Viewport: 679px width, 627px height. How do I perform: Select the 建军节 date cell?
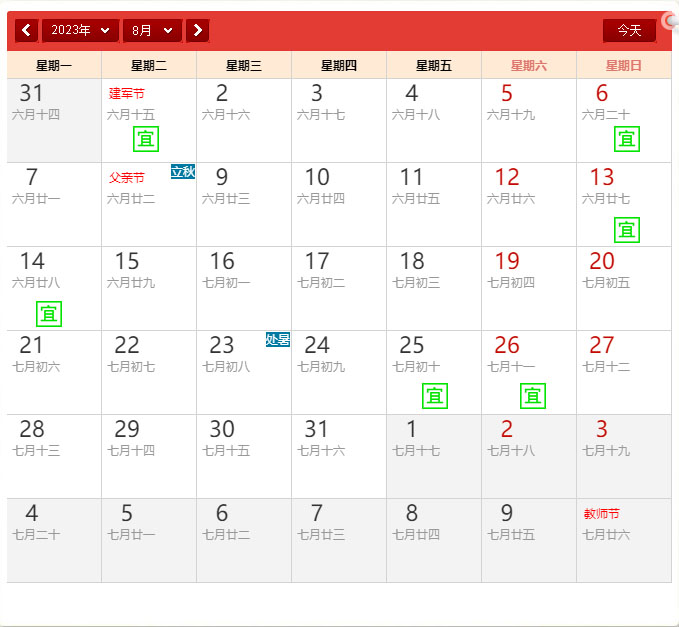tap(149, 120)
